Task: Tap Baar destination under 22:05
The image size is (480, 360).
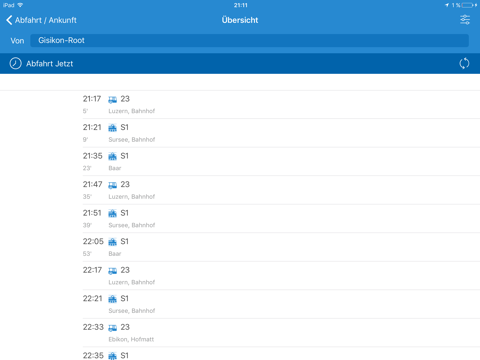Action: 115,254
